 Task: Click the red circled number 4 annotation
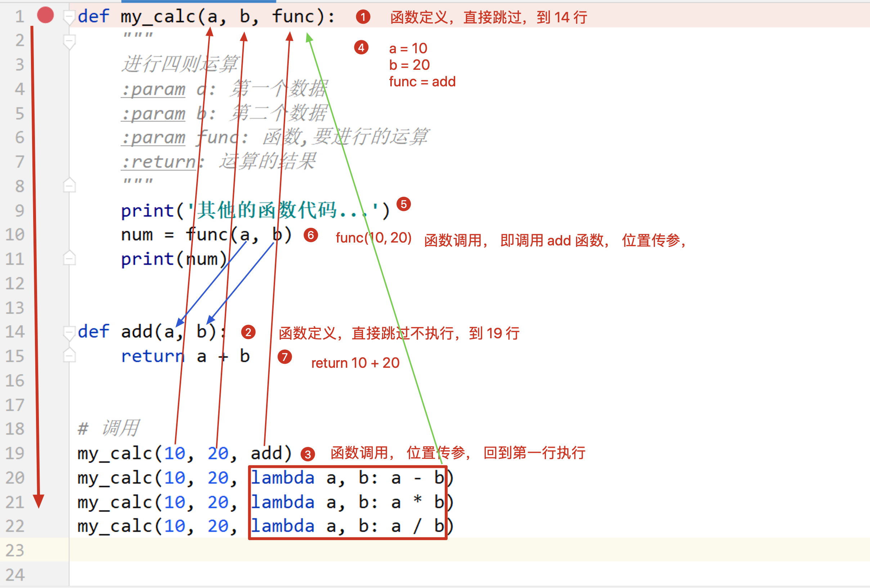(361, 48)
